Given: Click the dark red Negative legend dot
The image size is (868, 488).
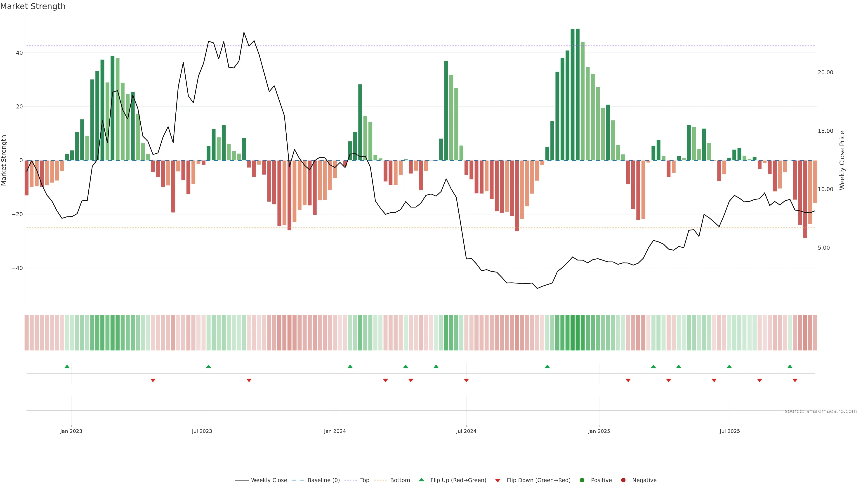Looking at the screenshot, I should [x=623, y=480].
